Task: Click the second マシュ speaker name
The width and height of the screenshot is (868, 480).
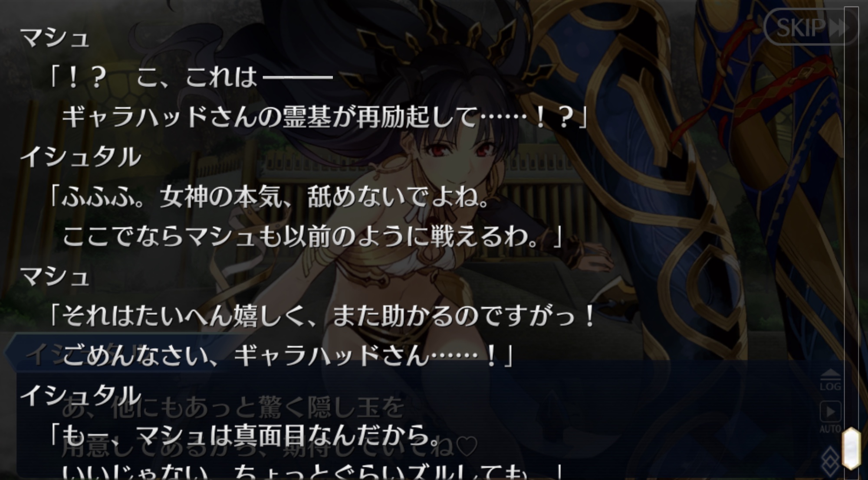Action: coord(54,276)
